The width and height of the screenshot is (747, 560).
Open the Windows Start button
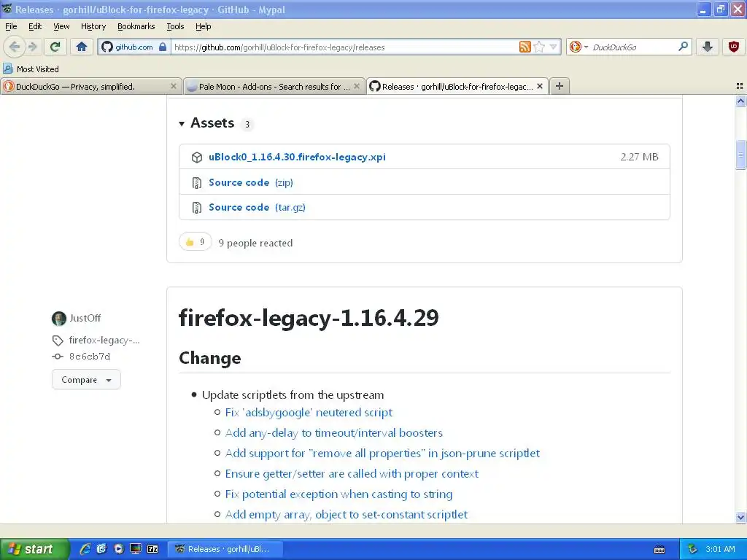click(x=34, y=549)
